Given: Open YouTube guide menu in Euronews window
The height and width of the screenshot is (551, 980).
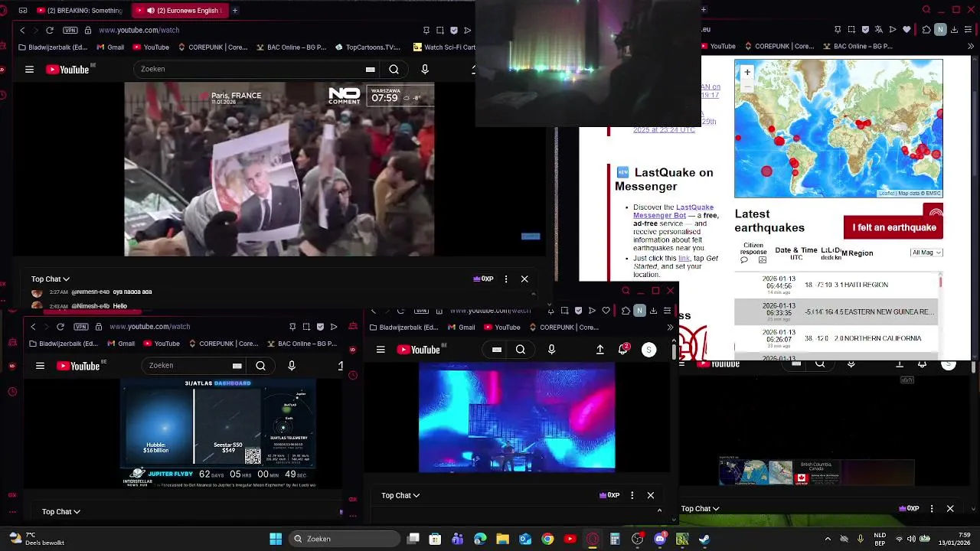Looking at the screenshot, I should pyautogui.click(x=29, y=70).
